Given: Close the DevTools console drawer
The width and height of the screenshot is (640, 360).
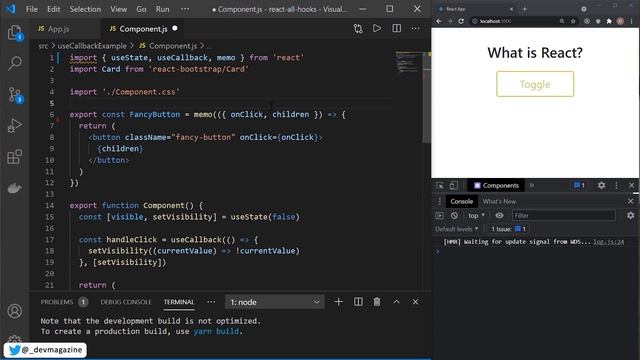Looking at the screenshot, I should tap(631, 201).
